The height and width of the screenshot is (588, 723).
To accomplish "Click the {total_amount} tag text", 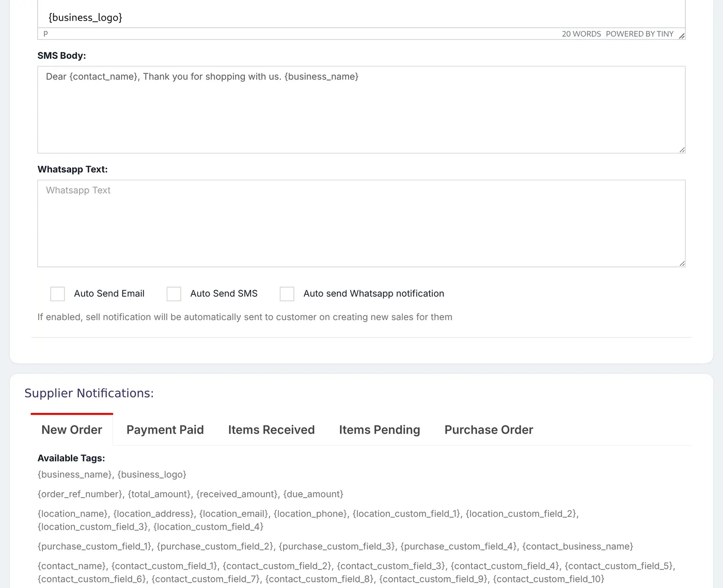I will point(160,494).
